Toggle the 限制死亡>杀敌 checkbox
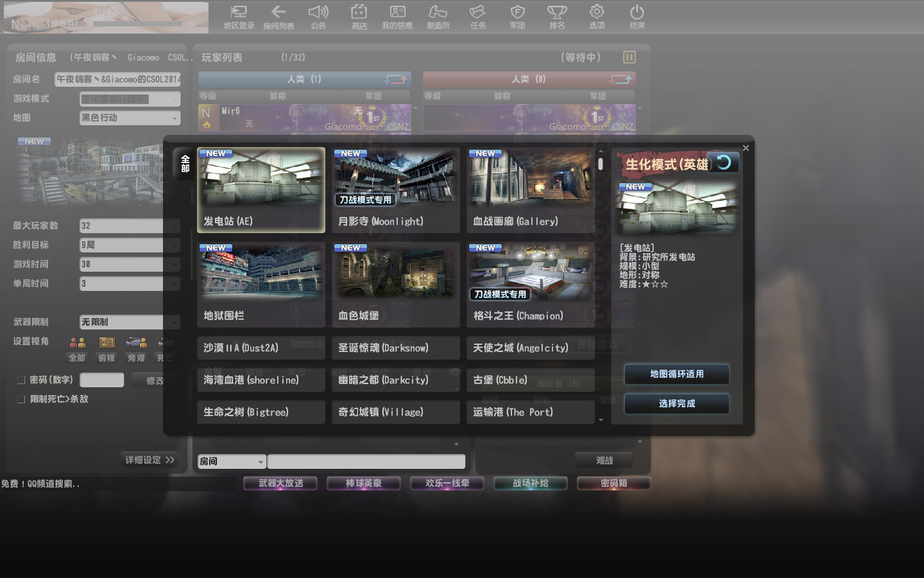 coord(21,399)
